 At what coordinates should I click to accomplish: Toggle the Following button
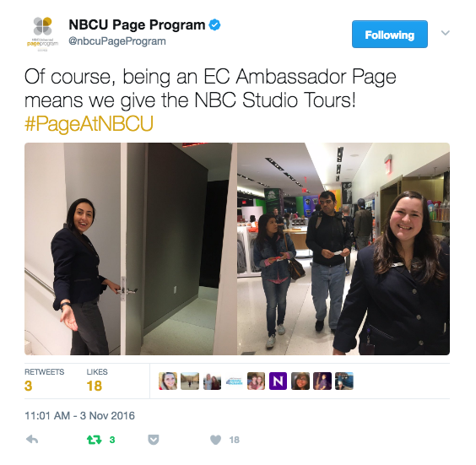coord(390,35)
